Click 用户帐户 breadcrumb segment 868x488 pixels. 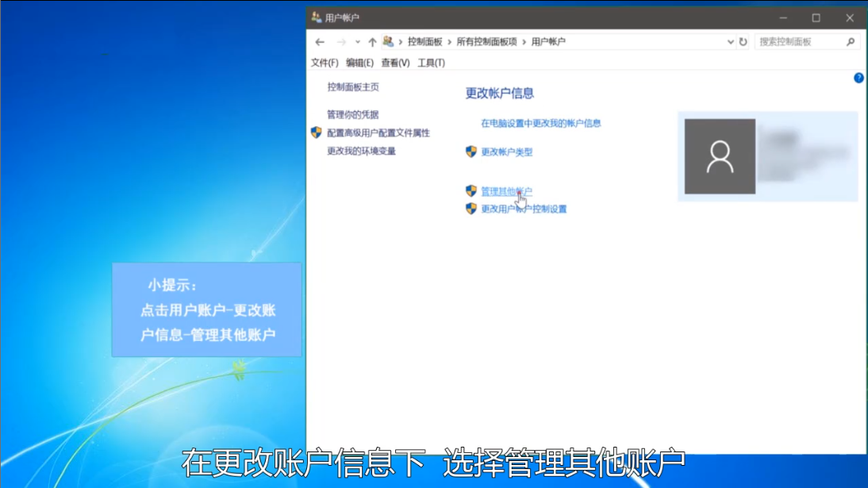click(x=548, y=41)
